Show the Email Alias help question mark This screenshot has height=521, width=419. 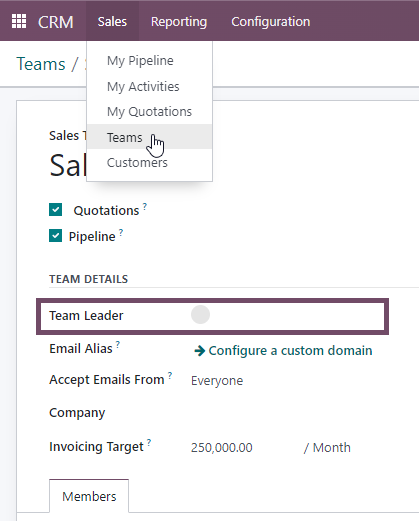pyautogui.click(x=118, y=344)
